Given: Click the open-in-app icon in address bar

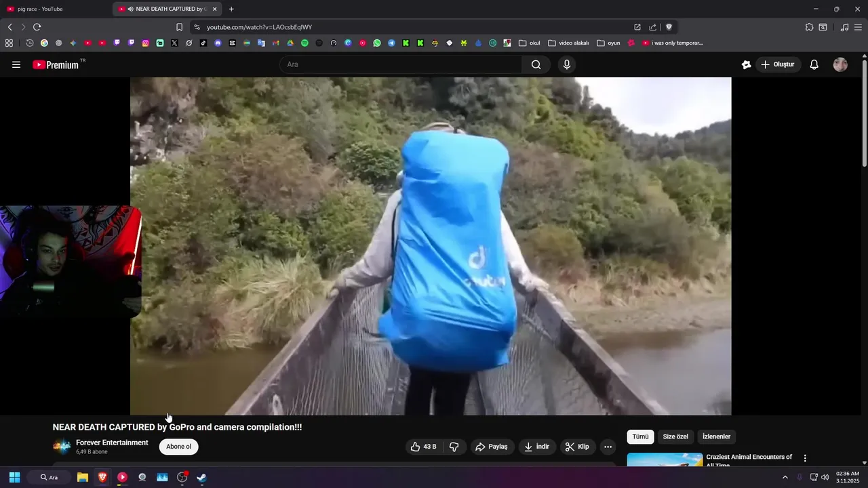Looking at the screenshot, I should 637,27.
